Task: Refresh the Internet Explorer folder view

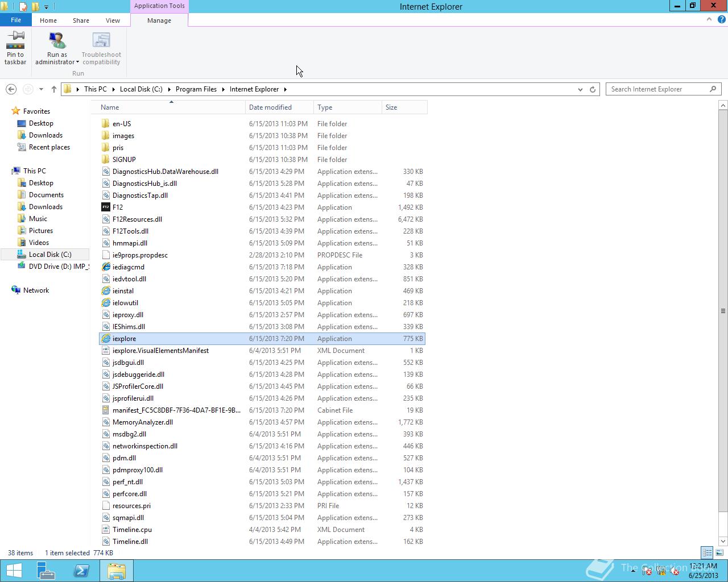Action: click(593, 89)
